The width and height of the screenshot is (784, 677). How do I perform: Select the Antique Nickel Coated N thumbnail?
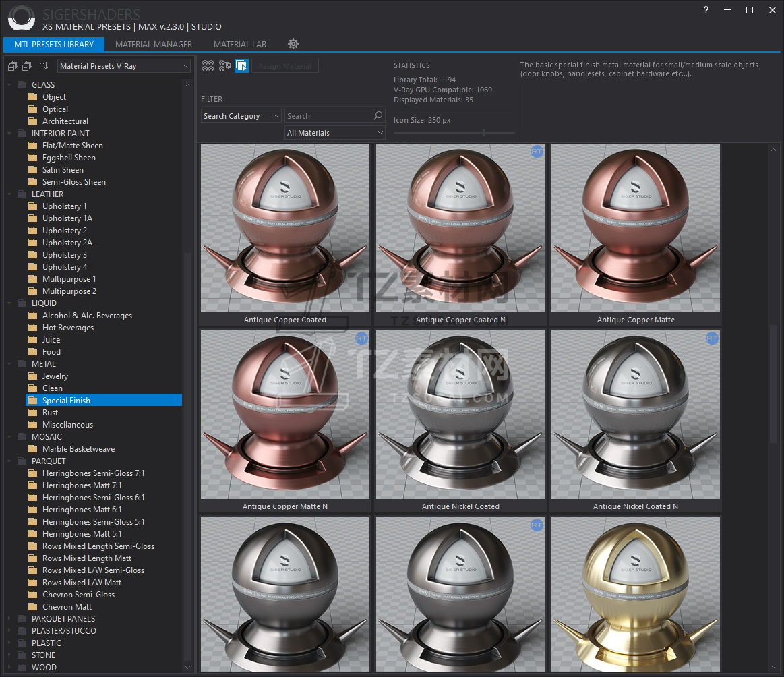[636, 415]
